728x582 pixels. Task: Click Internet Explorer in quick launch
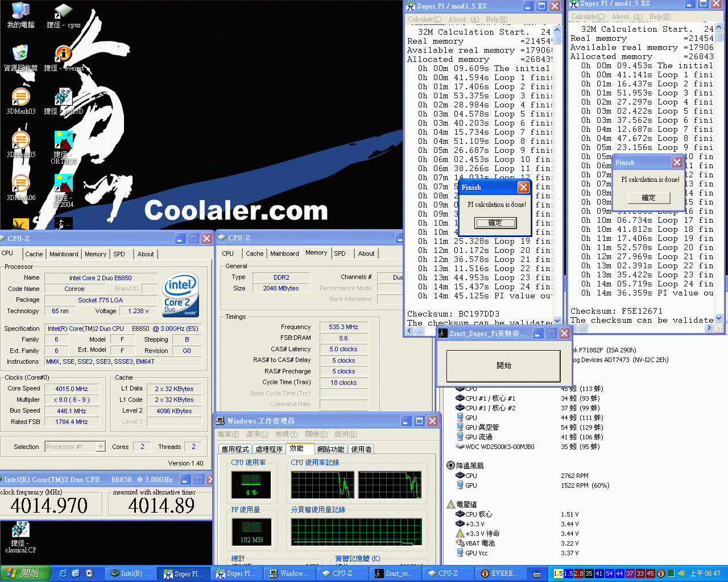point(63,573)
